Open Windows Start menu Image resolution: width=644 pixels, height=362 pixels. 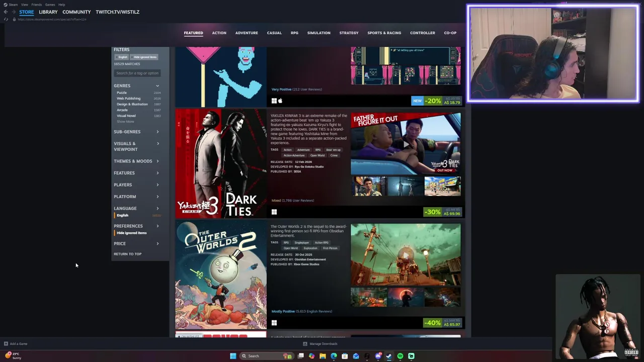pos(233,356)
